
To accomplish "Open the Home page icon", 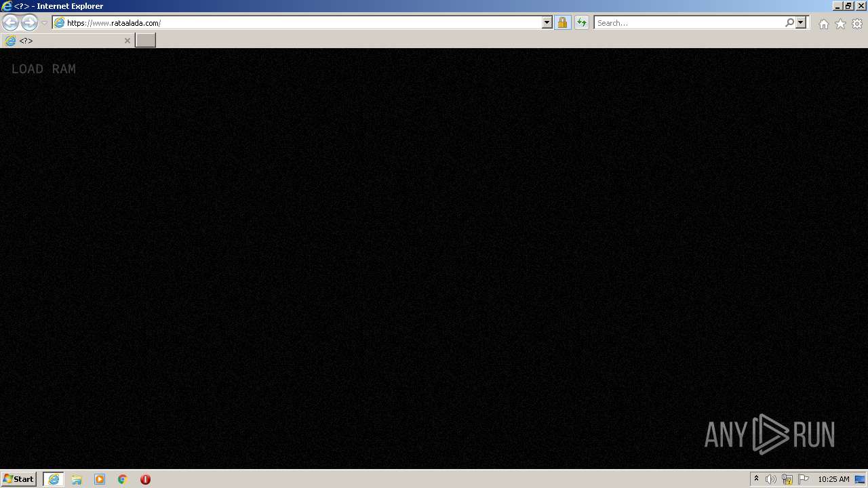I will [x=823, y=24].
